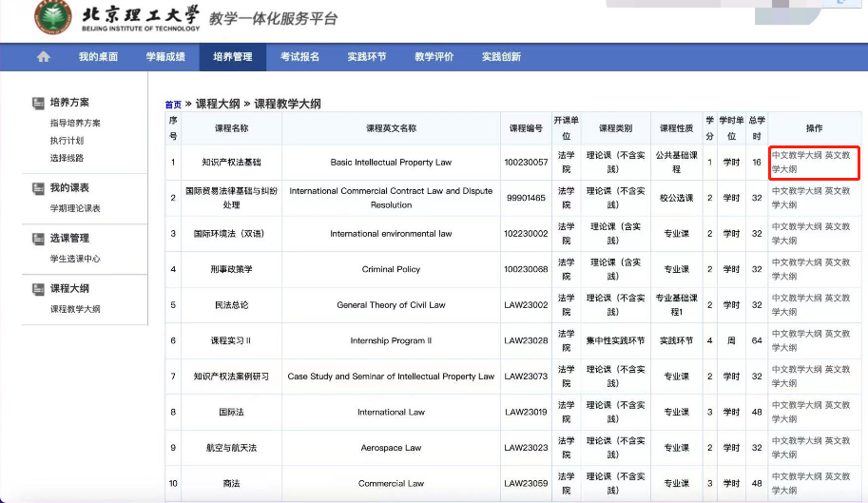Open 中文教学大纲 for 知识产权法基础
Screen dimensions: 868x503
797,156
